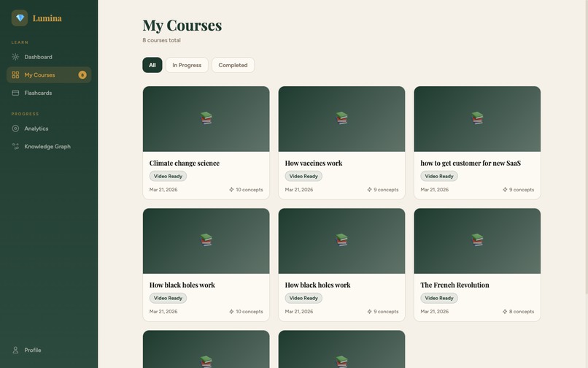
Task: Open Flashcards card icon in sidebar
Action: [x=15, y=93]
